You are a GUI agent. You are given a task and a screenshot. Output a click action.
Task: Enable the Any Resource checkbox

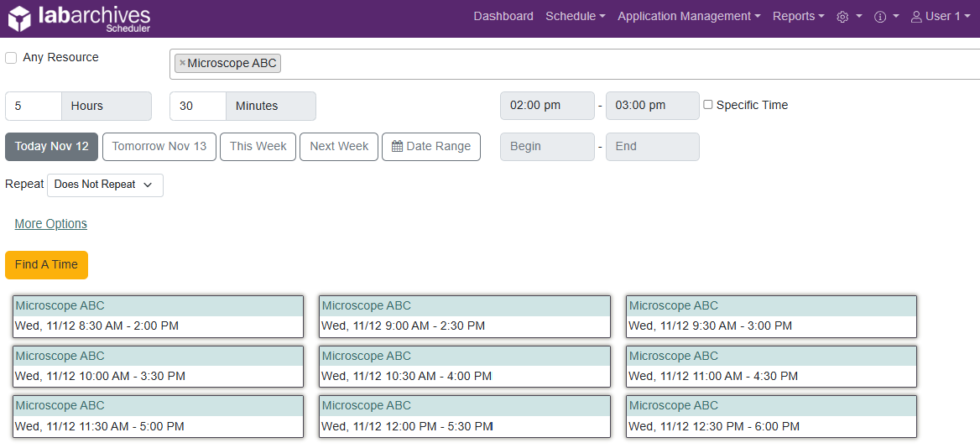tap(11, 58)
